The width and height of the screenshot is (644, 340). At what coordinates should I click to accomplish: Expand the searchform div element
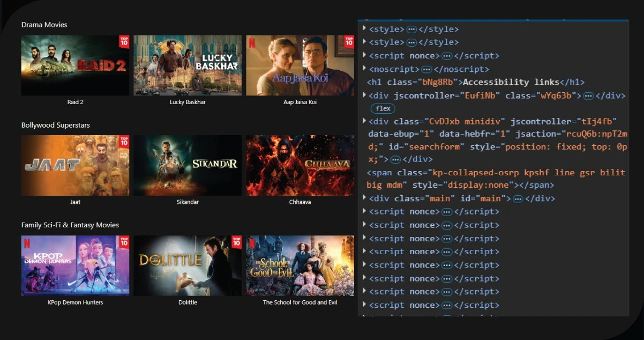(364, 121)
